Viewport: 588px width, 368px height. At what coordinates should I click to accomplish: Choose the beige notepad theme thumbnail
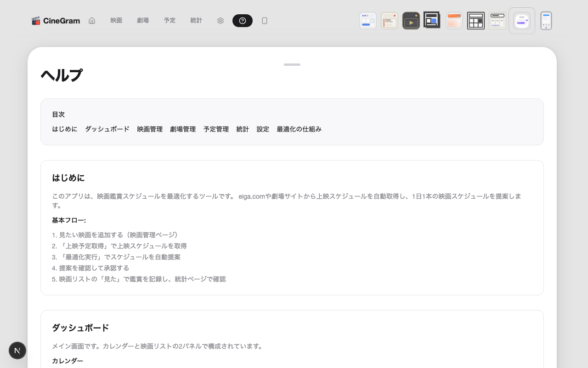click(x=390, y=21)
